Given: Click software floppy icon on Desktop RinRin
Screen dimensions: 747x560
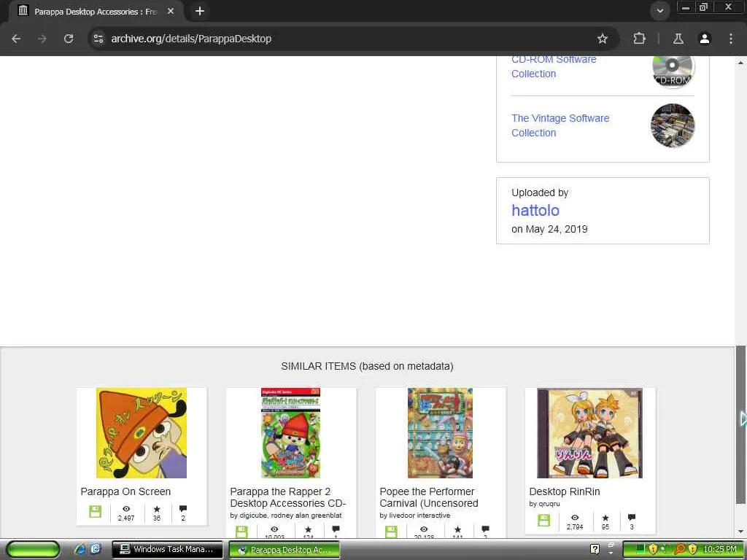Looking at the screenshot, I should coord(544,520).
